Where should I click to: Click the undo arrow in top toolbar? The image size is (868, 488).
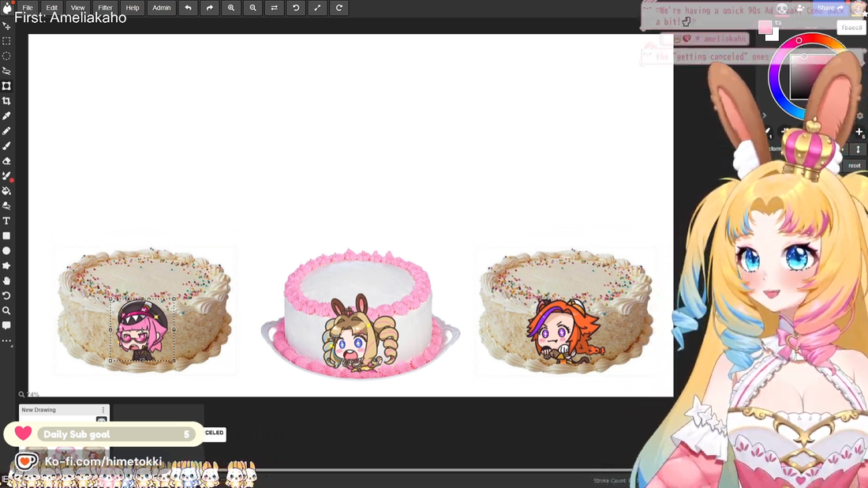(x=188, y=8)
